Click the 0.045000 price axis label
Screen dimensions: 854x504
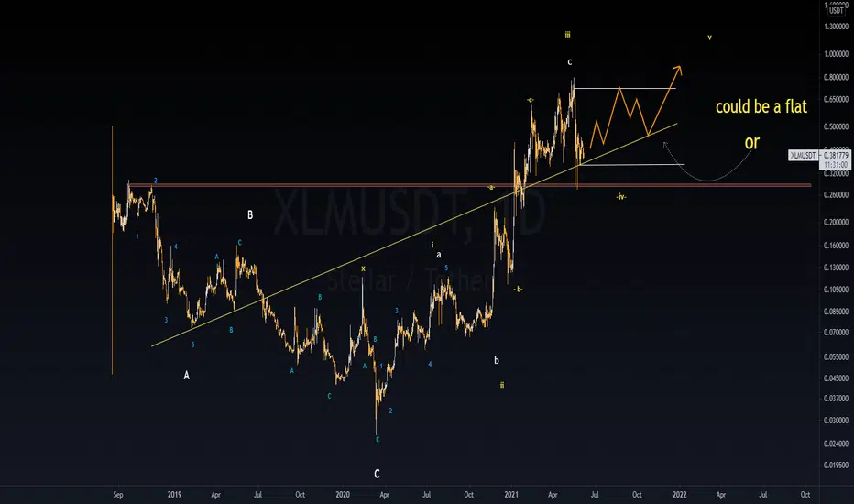pyautogui.click(x=836, y=378)
